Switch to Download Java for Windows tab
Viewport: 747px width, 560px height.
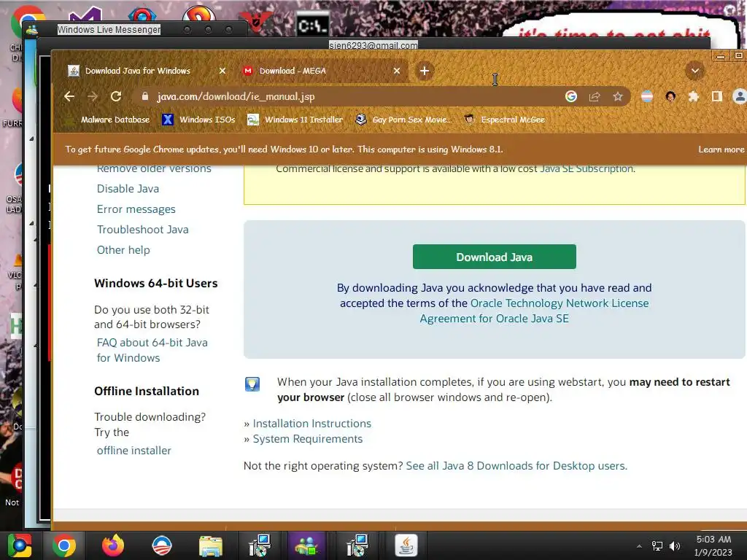(138, 71)
